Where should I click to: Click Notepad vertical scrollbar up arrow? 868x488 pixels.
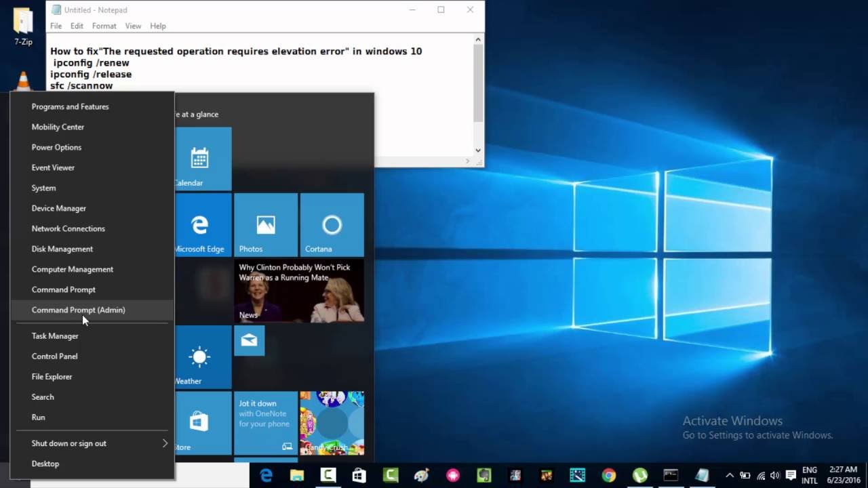click(478, 40)
